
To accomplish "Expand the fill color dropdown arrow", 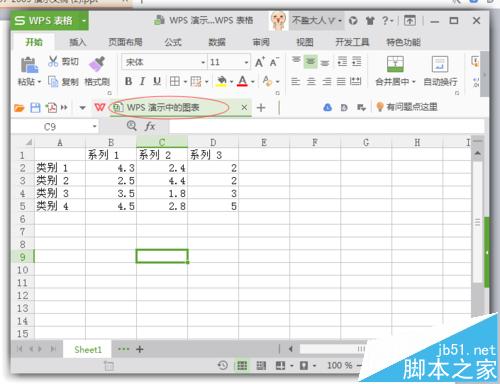I will (x=231, y=82).
